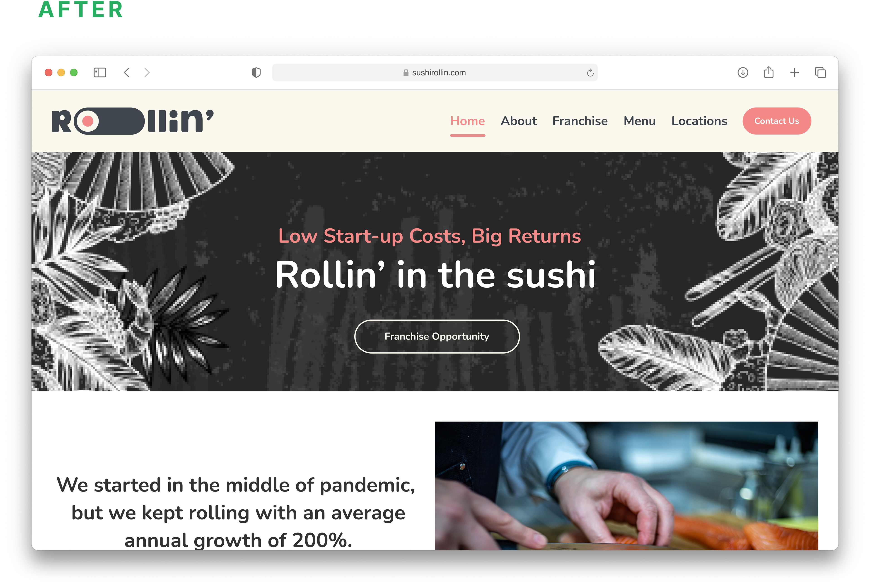Toggle the Safari sidebar icon
870x588 pixels.
(100, 73)
